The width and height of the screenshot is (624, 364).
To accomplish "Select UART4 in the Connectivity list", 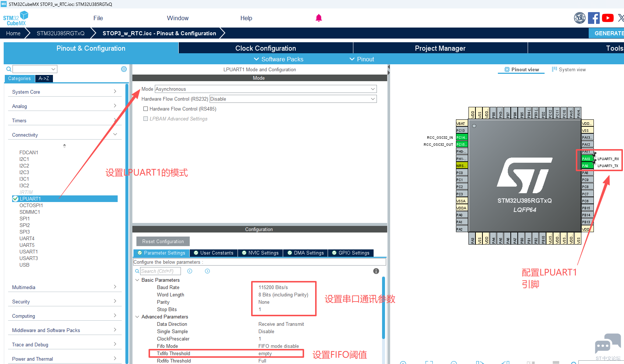I will point(27,238).
